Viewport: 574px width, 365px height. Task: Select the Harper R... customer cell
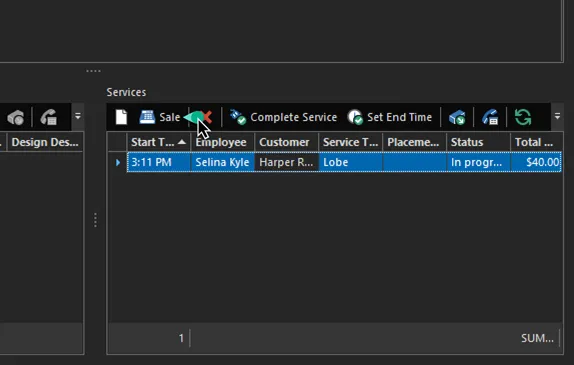tap(286, 162)
